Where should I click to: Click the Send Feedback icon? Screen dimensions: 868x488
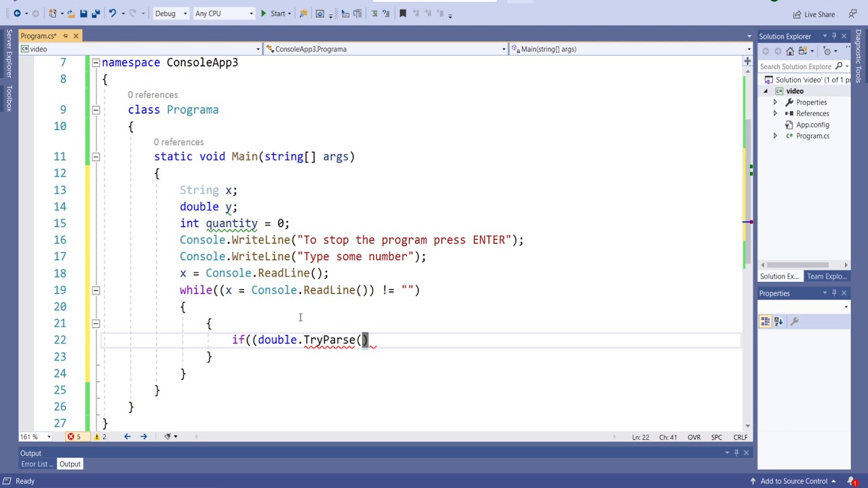pos(852,14)
